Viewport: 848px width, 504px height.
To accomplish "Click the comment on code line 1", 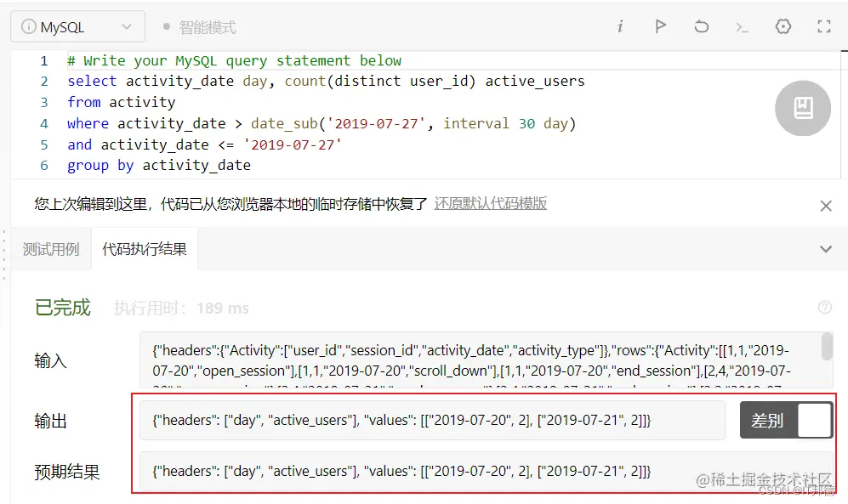I will point(234,60).
